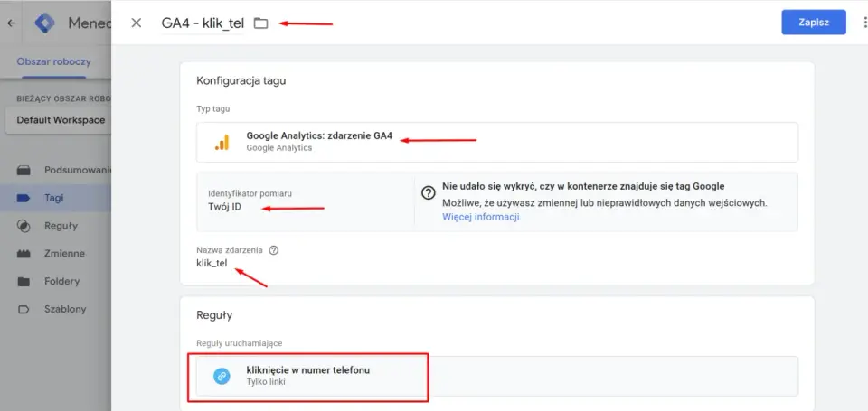Switch to the Obszar roboczy tab
The height and width of the screenshot is (411, 868).
click(x=53, y=61)
